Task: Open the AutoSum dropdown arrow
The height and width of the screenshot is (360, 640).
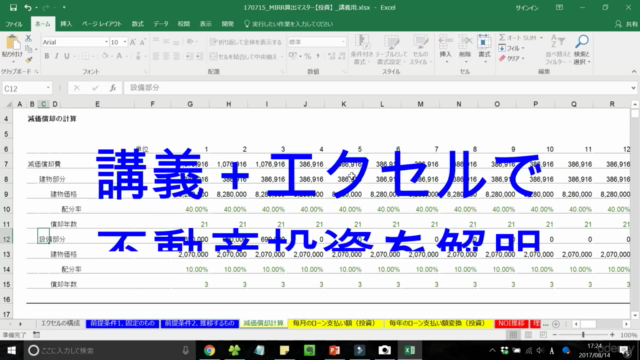Action: pos(541,38)
